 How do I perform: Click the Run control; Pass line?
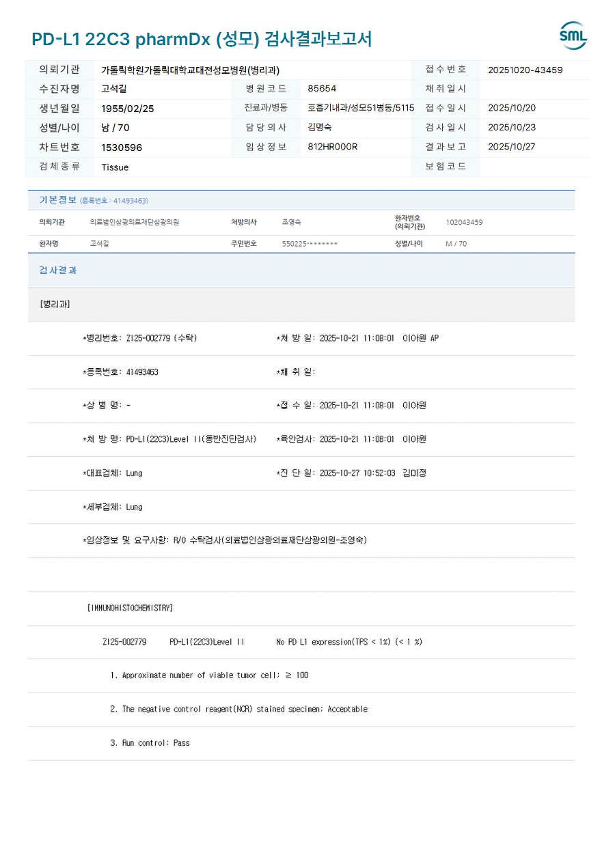[150, 743]
